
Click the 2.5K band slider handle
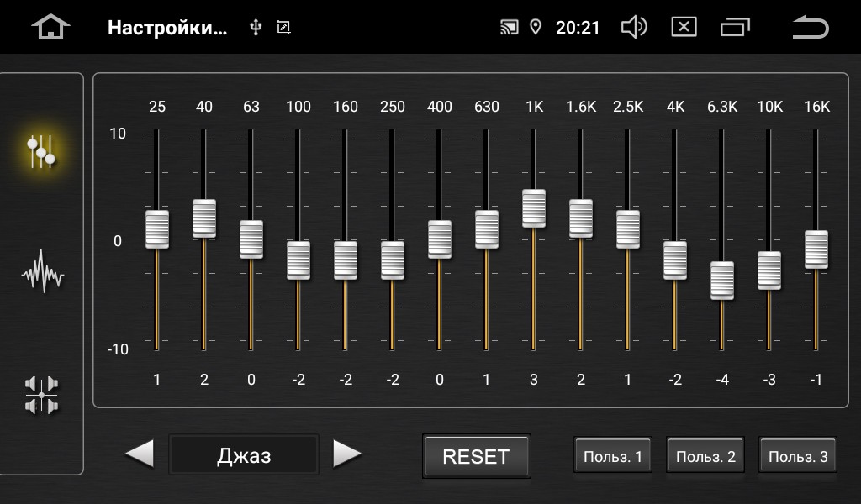pyautogui.click(x=627, y=229)
